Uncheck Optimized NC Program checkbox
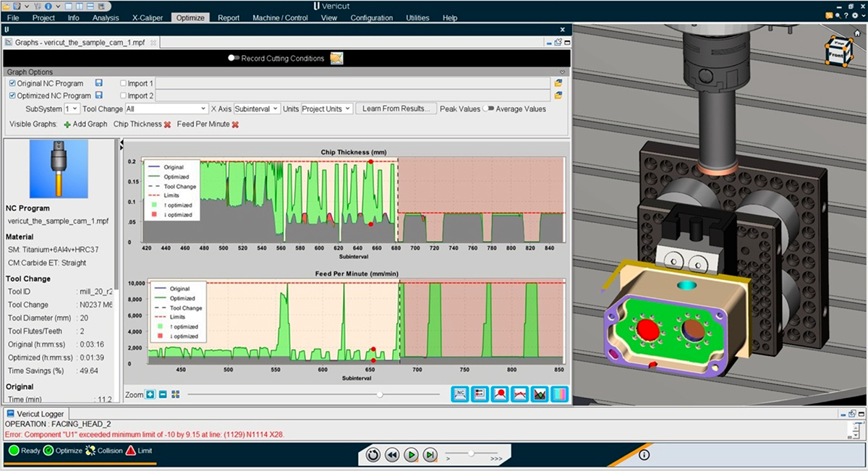Screen dimensions: 868x471 (12, 96)
